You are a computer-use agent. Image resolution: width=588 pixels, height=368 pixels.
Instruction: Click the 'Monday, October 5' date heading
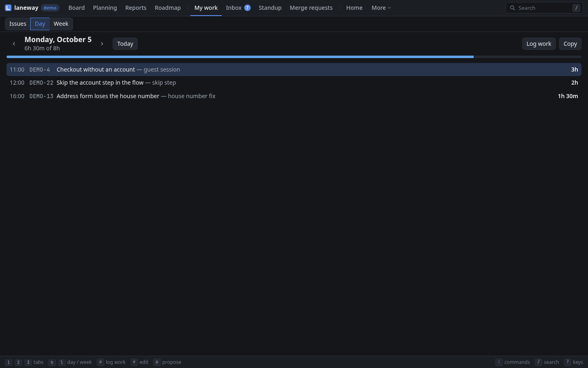point(58,40)
